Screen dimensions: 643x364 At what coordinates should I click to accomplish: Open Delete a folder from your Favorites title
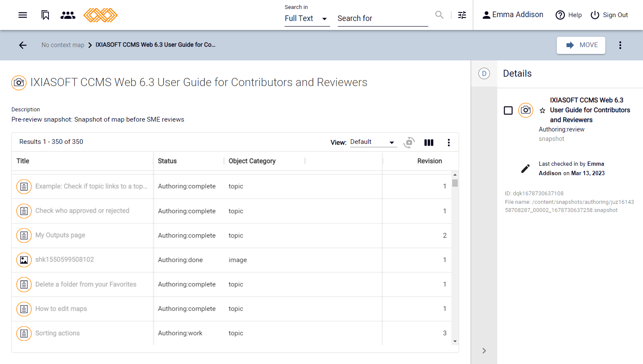click(86, 284)
